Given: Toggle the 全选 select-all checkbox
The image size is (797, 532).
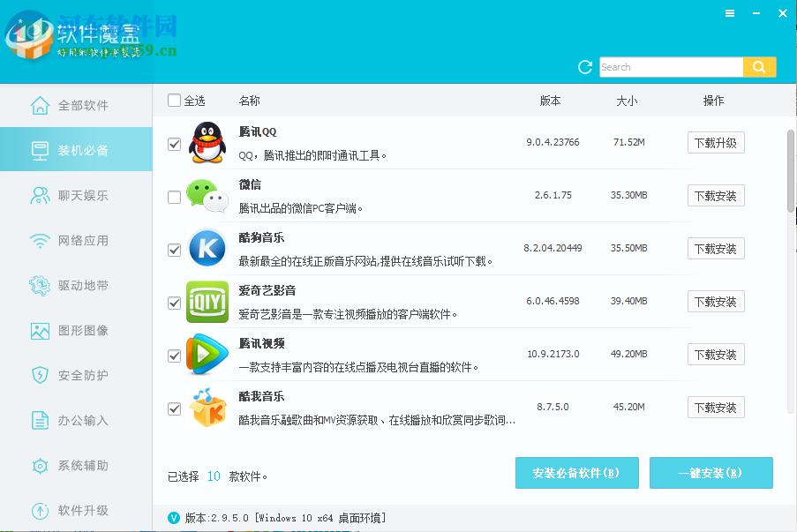Looking at the screenshot, I should point(174,101).
